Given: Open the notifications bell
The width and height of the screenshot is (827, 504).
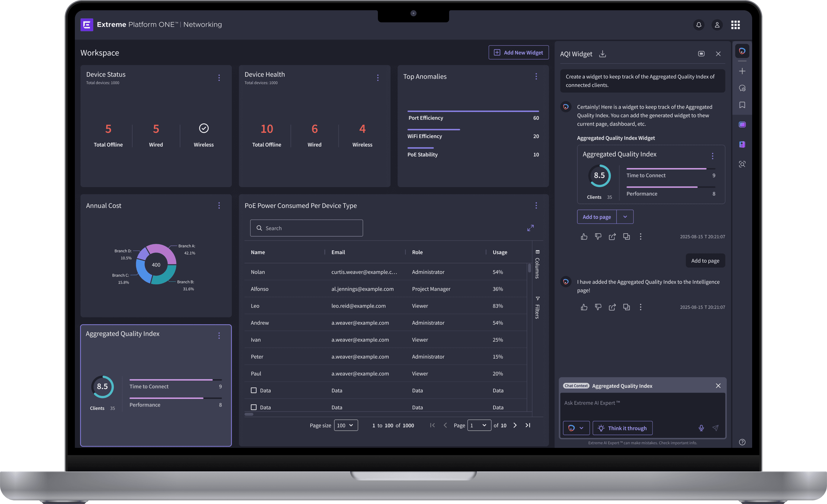Looking at the screenshot, I should click(698, 25).
